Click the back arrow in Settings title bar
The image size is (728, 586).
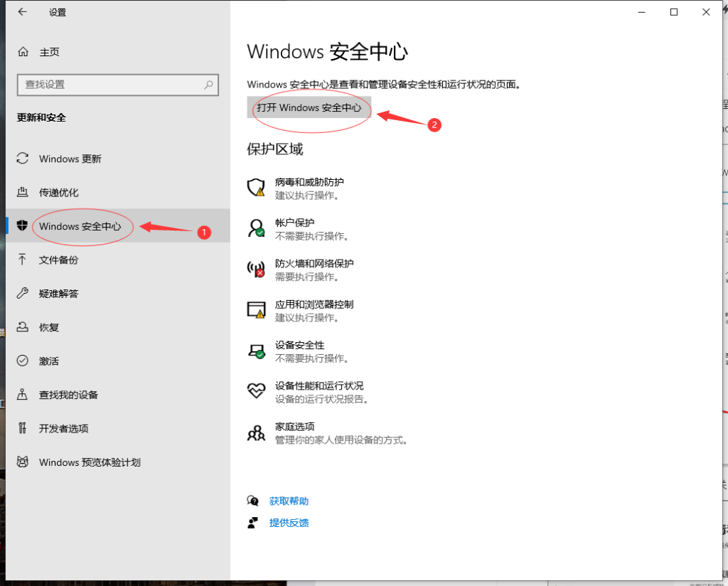coord(22,12)
